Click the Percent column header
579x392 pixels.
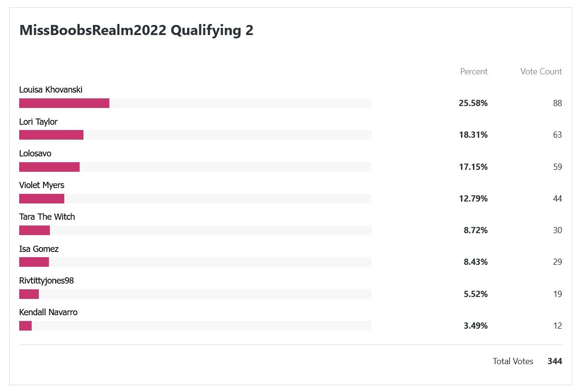(x=474, y=71)
